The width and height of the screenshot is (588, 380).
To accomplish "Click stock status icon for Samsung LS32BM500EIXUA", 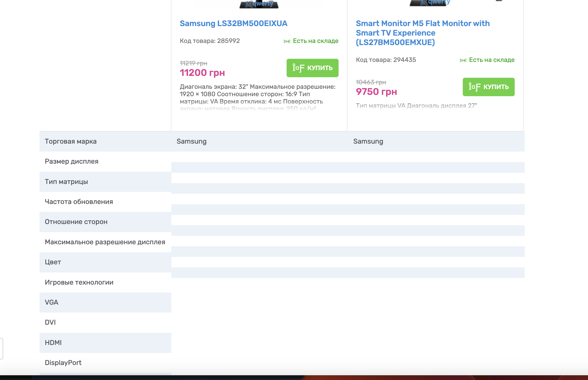I will point(287,41).
